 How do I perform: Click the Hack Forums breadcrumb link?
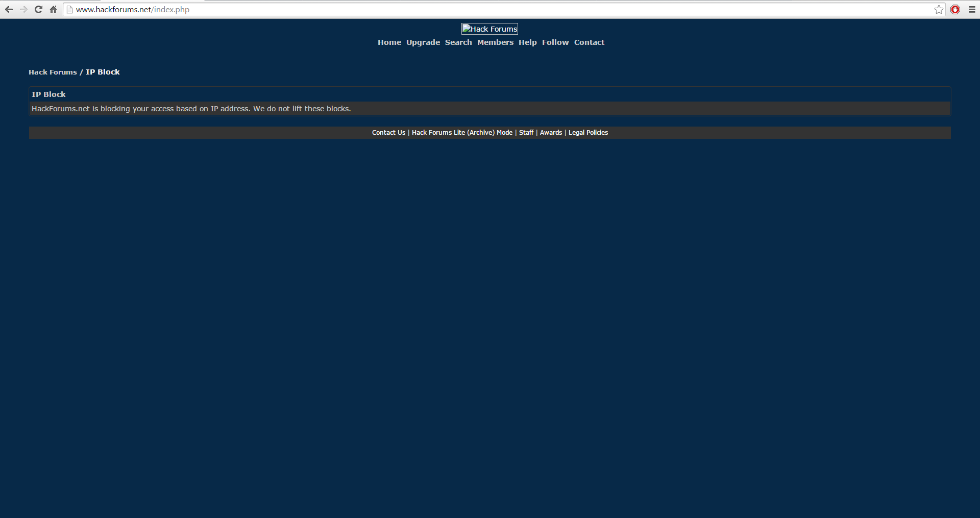pyautogui.click(x=53, y=72)
